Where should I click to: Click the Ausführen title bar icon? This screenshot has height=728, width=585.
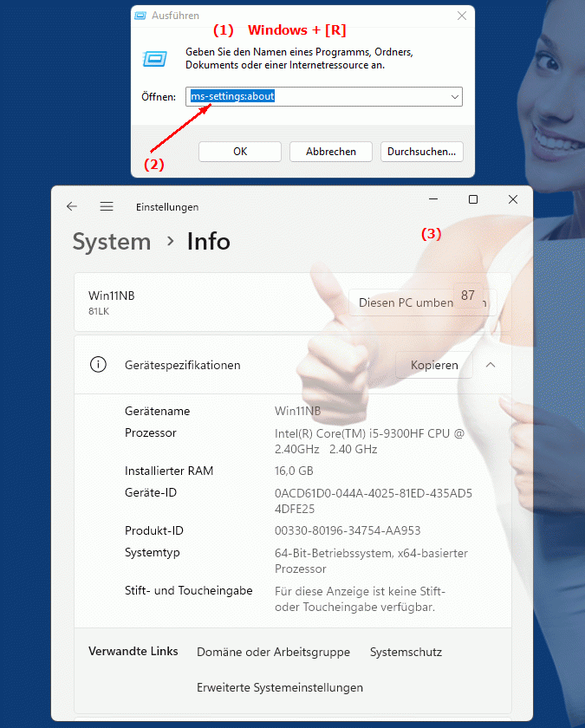[140, 16]
